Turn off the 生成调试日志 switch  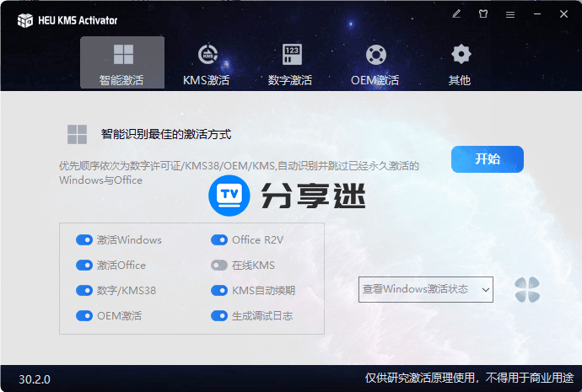tap(219, 315)
